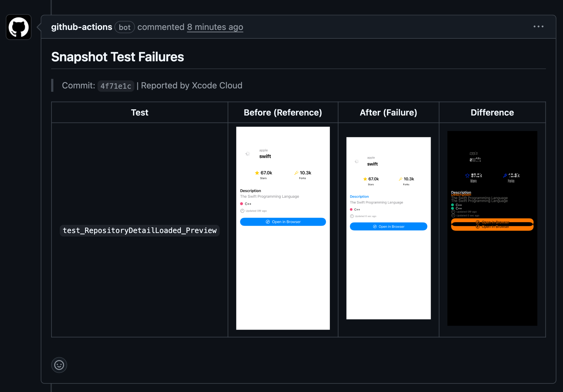Open the comment options ellipsis menu

(x=538, y=27)
